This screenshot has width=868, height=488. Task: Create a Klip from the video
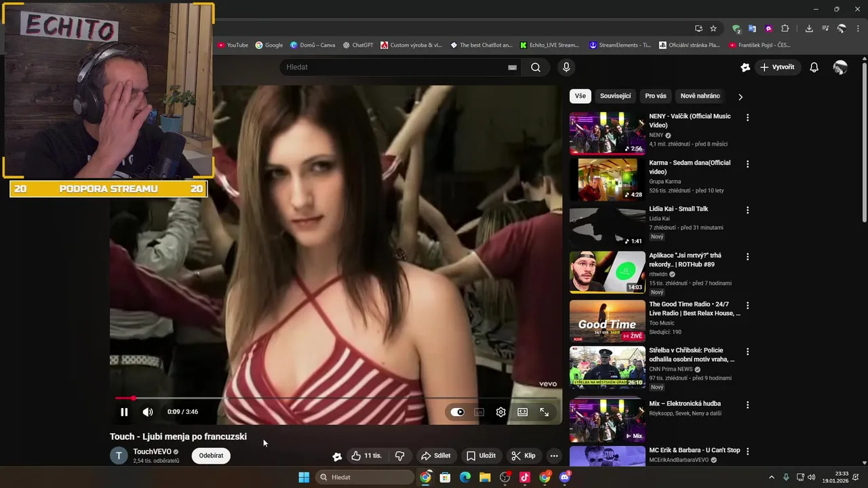tap(523, 456)
